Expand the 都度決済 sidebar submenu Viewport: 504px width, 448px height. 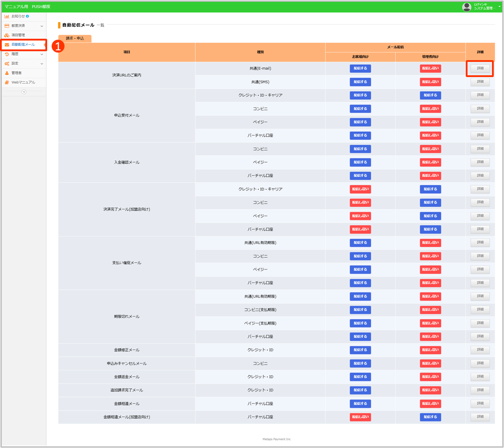(x=42, y=26)
